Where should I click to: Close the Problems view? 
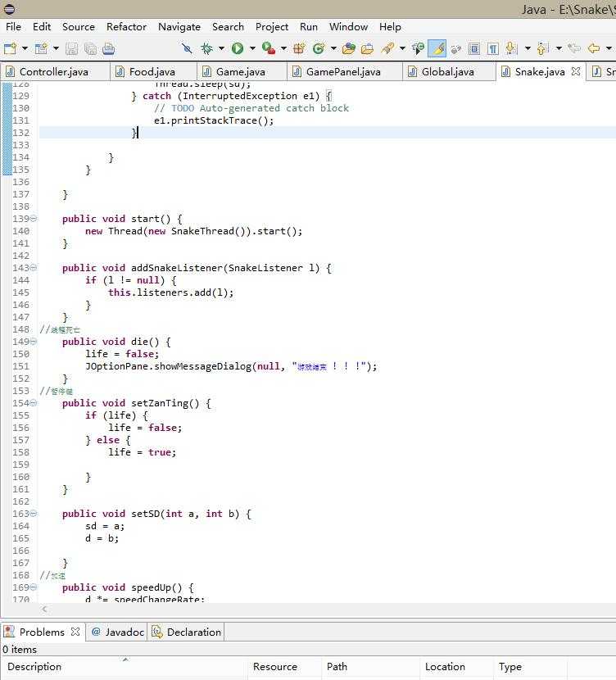(75, 632)
